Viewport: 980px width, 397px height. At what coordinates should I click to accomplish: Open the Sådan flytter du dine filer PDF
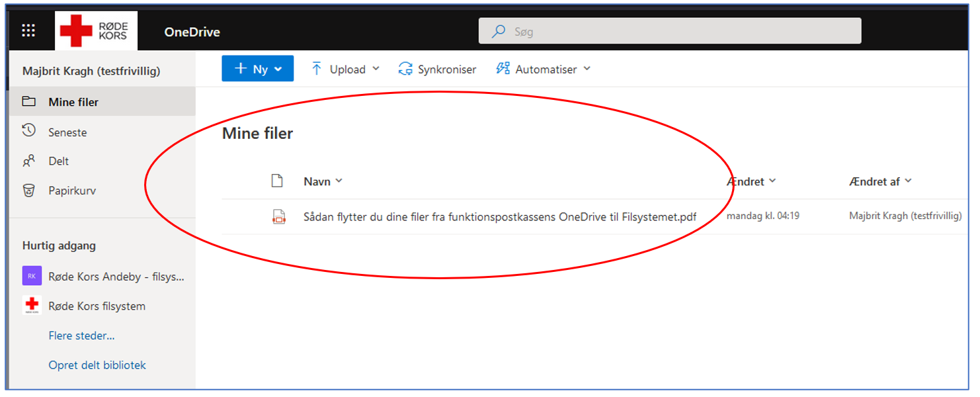point(500,216)
